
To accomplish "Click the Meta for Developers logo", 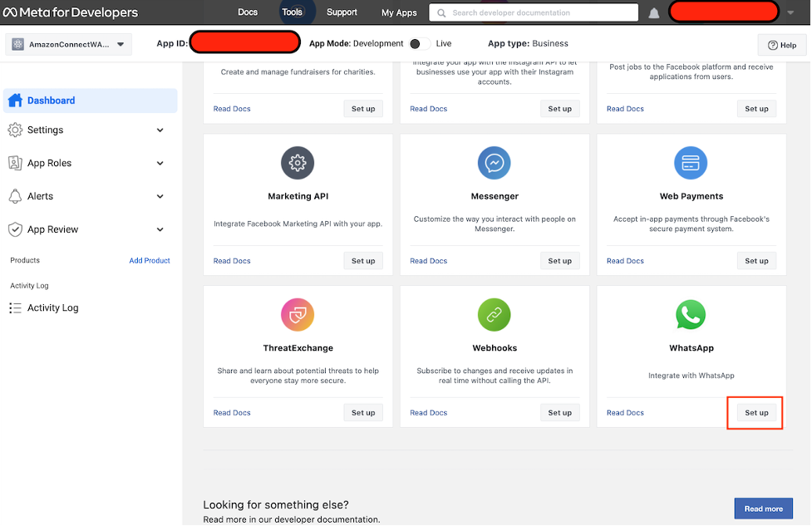I will click(x=71, y=12).
